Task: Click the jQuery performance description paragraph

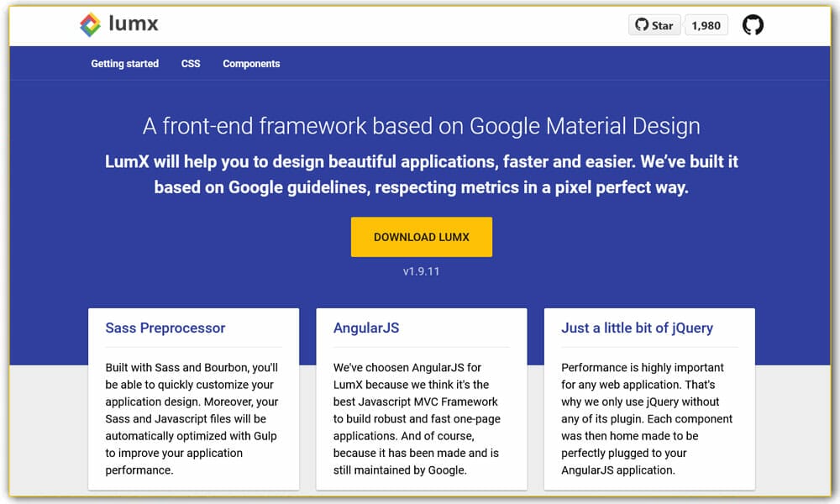Action: [x=648, y=418]
